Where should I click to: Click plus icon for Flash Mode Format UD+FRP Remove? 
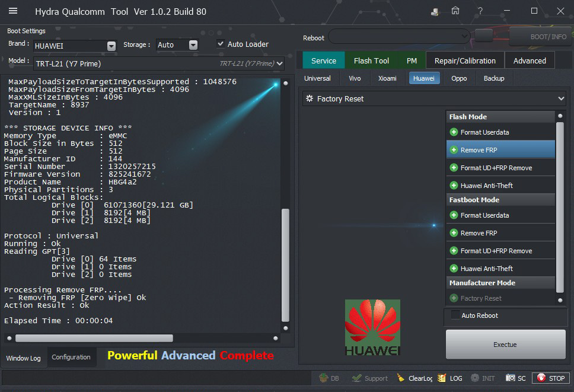click(x=454, y=168)
